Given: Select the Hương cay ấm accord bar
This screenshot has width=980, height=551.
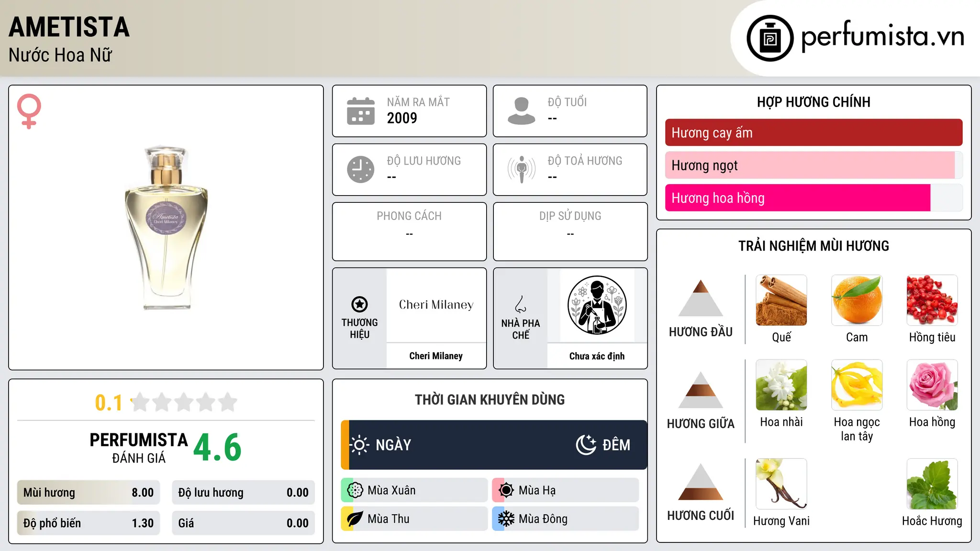Looking at the screenshot, I should tap(814, 132).
